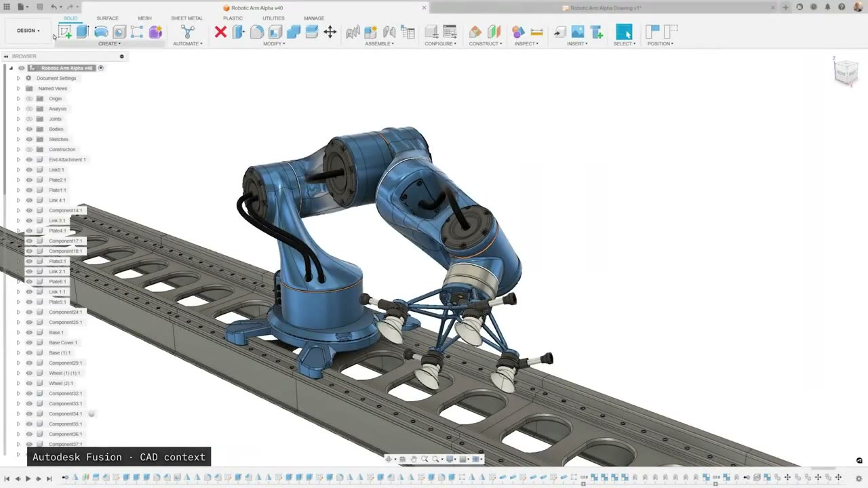
Task: Select the Revolve tool
Action: click(101, 31)
